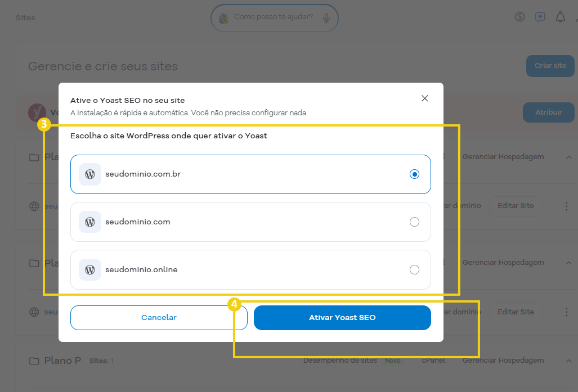Click the 'Gerencie e crie seus sites' heading
The width and height of the screenshot is (578, 392).
coord(103,66)
